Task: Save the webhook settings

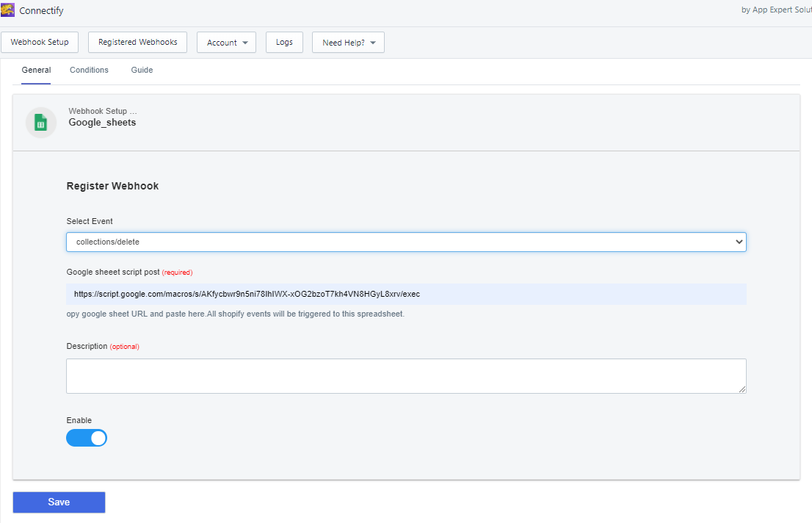Action: pyautogui.click(x=59, y=502)
